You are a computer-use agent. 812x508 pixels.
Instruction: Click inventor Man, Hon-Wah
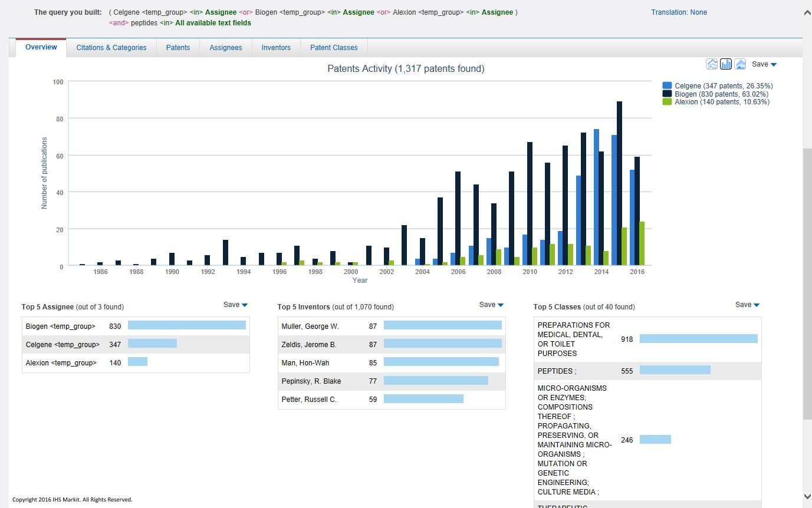(305, 363)
